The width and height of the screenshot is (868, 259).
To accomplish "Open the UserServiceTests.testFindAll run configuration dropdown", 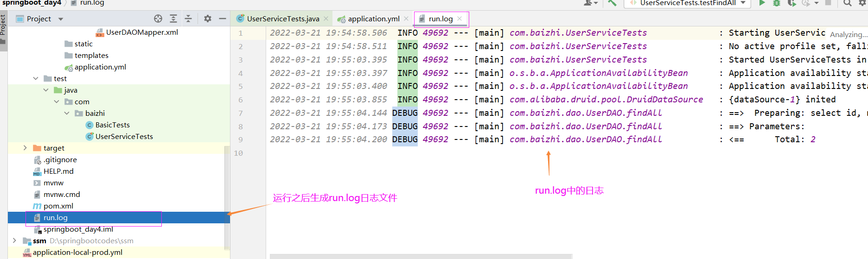I will [x=743, y=3].
